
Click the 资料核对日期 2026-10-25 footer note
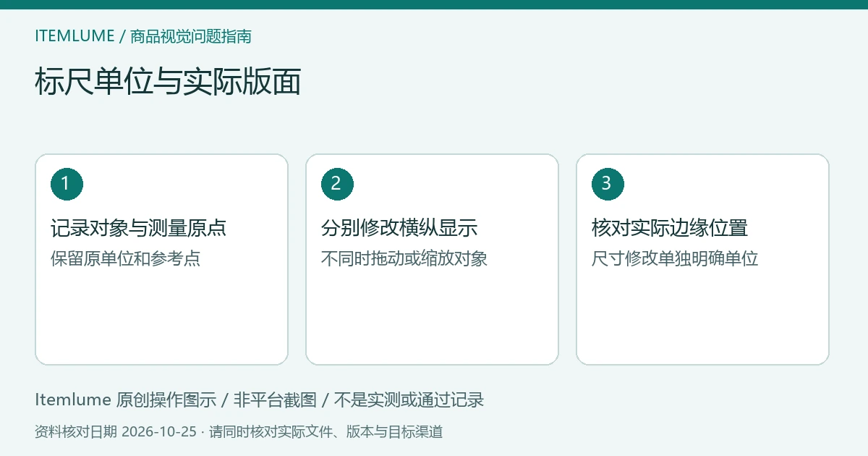(239, 432)
